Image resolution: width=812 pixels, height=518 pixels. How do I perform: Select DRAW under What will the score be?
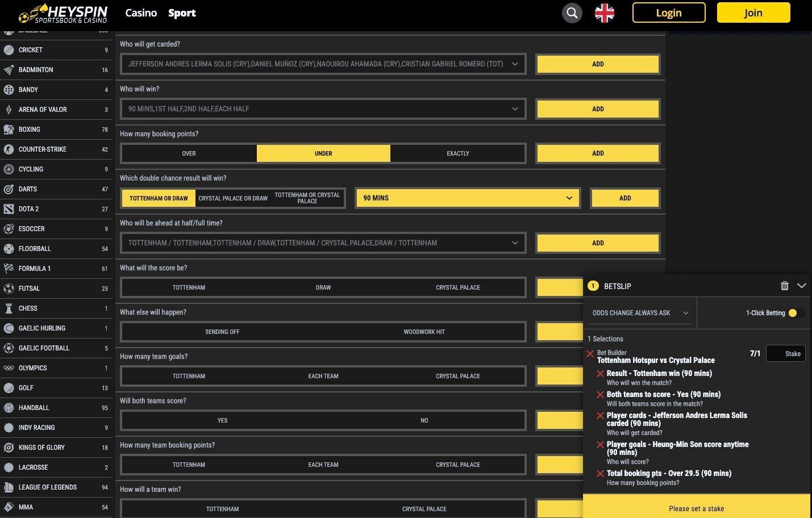323,287
